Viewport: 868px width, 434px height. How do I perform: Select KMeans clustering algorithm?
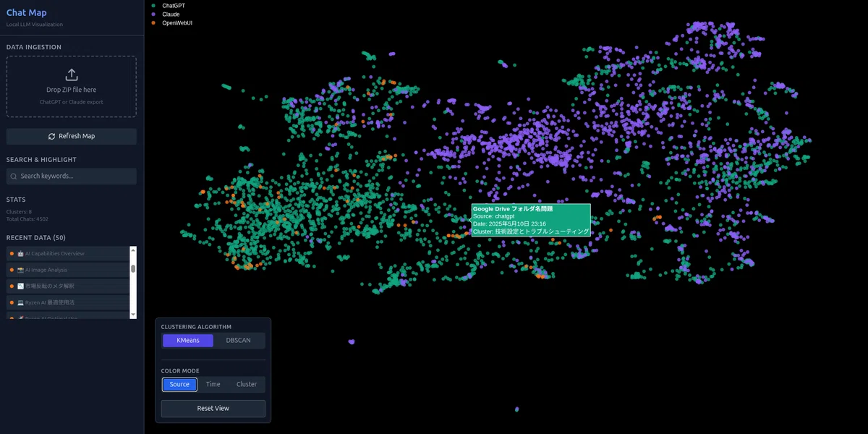(x=188, y=341)
